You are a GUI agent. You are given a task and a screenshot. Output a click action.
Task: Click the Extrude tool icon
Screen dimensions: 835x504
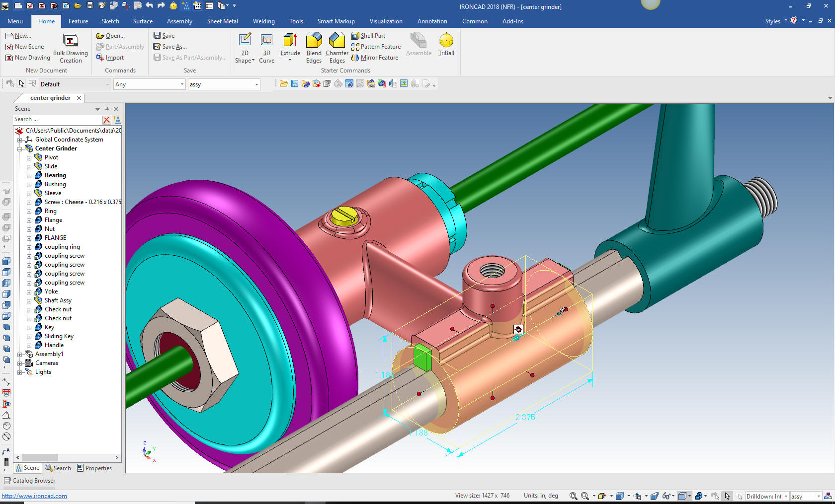click(290, 41)
